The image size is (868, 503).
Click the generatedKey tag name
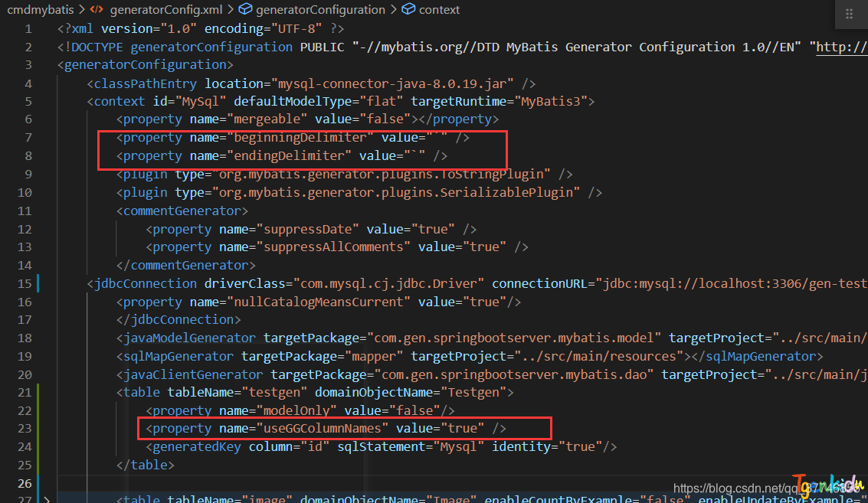(x=197, y=446)
